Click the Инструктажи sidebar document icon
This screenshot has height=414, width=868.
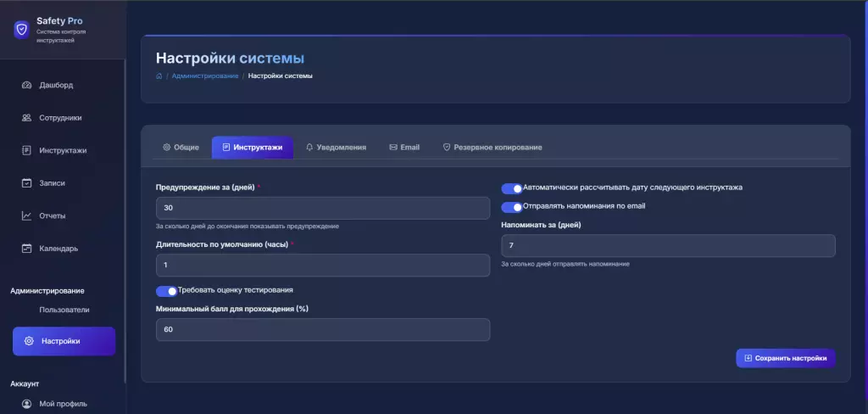pyautogui.click(x=26, y=151)
